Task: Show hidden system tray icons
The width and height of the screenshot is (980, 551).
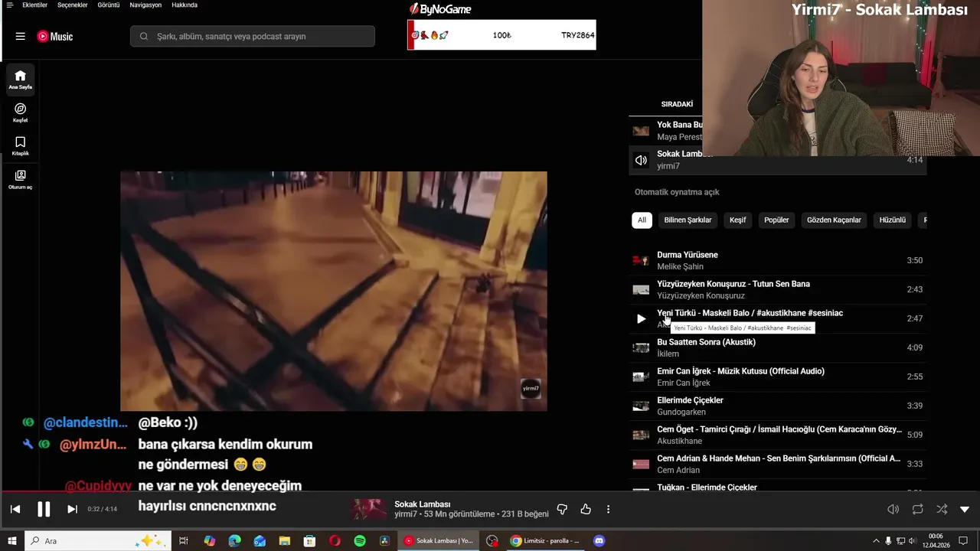Action: pyautogui.click(x=876, y=540)
